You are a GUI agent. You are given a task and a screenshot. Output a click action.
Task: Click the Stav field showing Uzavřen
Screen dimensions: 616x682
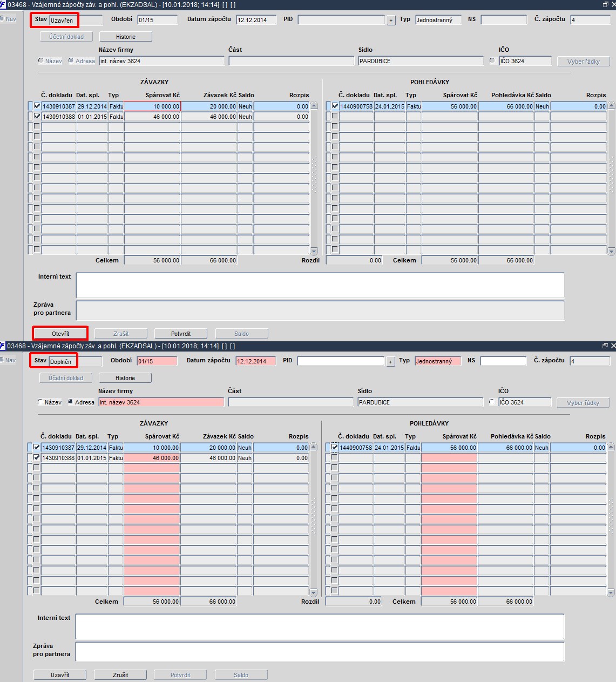tap(76, 21)
